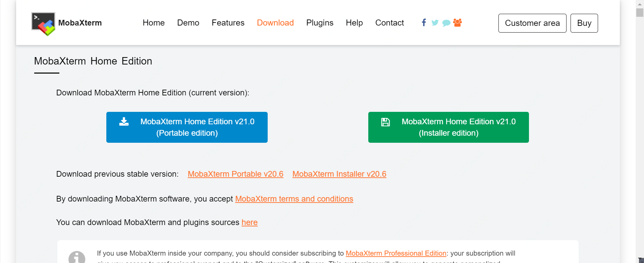Viewport: 644px width, 263px height.
Task: Click the MobaXterm Home Edition heading
Action: (x=93, y=61)
